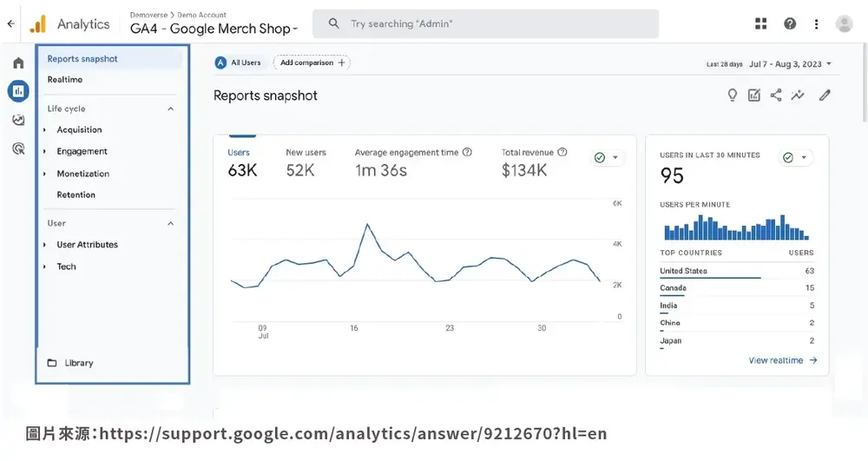Open the date range dropdown Jul 7 - Aug 3, 2023
868x461 pixels.
790,64
